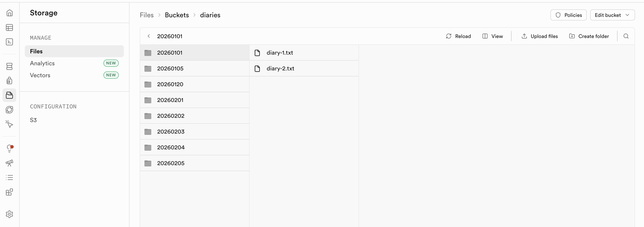Open project settings gear icon

click(9, 214)
